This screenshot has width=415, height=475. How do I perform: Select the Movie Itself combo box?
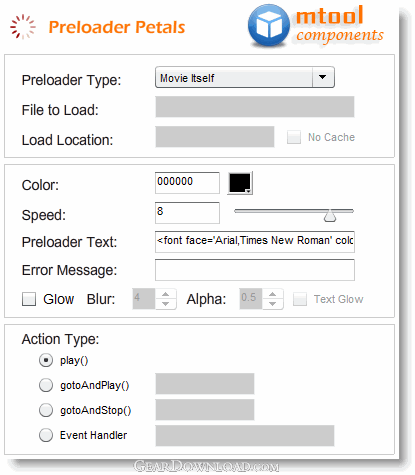[x=245, y=77]
